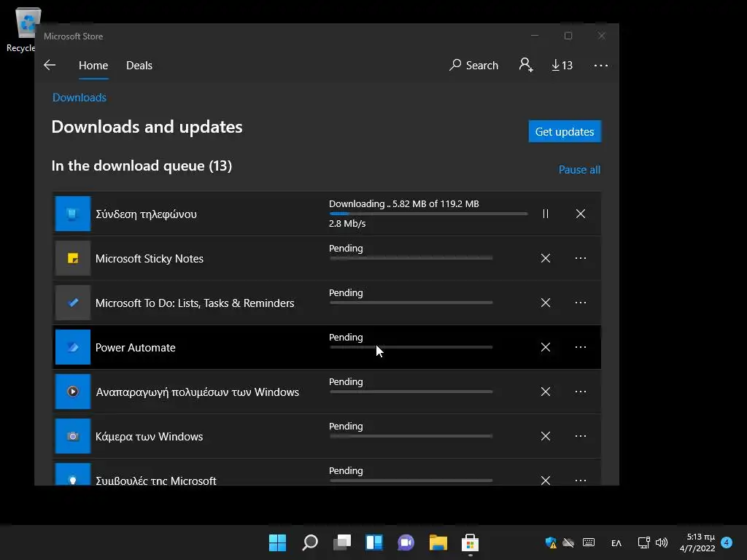Cancel the Κάμερα των Windows download
Screen dimensions: 747x560
[x=546, y=436]
